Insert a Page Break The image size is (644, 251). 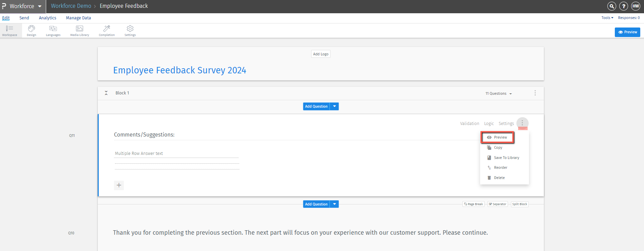[x=473, y=204]
